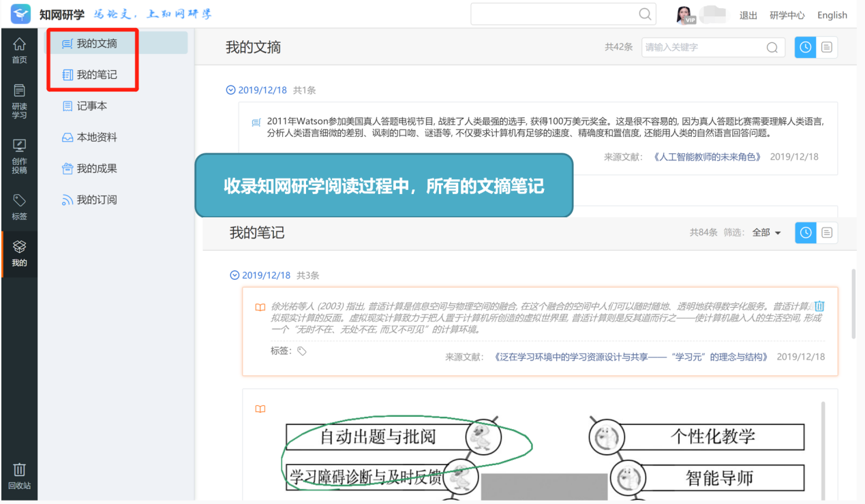The height and width of the screenshot is (504, 865).
Task: Open 回收站 trash icon
Action: click(x=19, y=476)
